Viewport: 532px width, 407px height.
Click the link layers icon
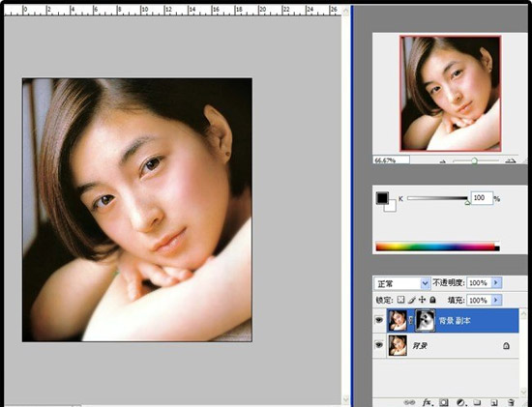point(410,402)
